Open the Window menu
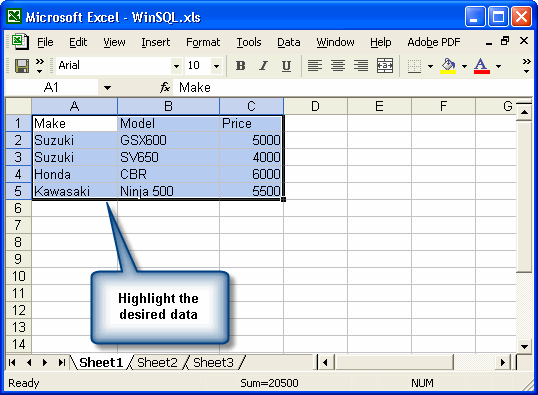 click(x=335, y=42)
